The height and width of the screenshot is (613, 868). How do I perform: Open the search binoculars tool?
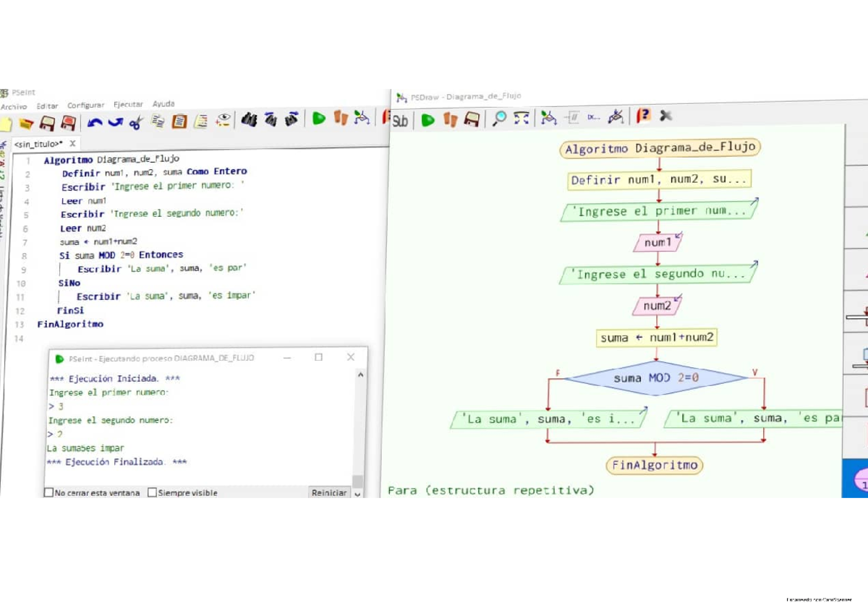pos(250,120)
